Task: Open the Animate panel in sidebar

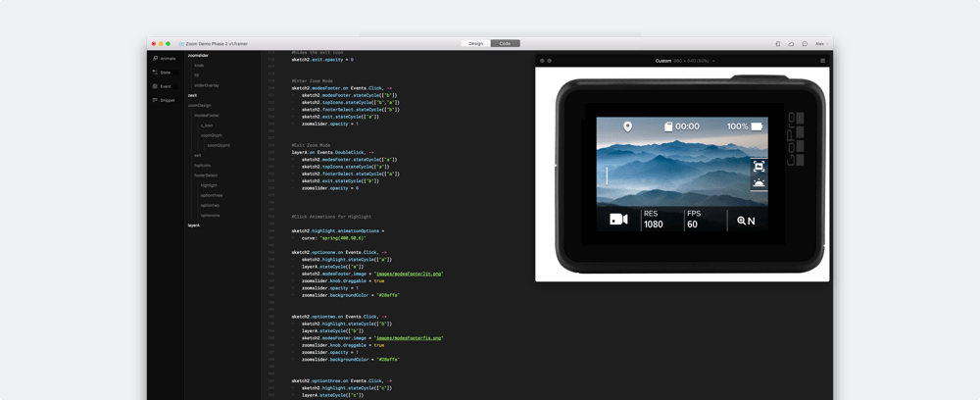Action: [165, 58]
